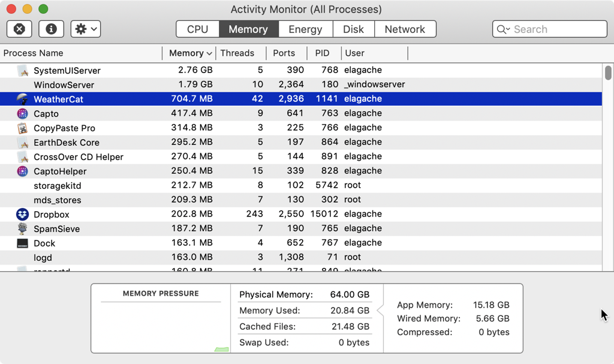The height and width of the screenshot is (364, 614).
Task: Select the Dock process name
Action: 44,243
